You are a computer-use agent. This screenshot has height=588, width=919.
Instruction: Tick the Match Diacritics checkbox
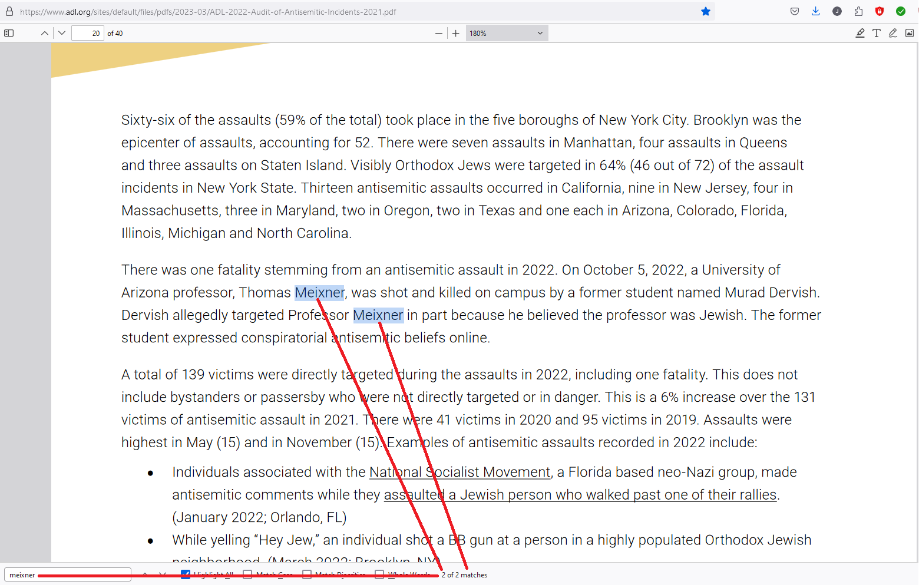307,574
